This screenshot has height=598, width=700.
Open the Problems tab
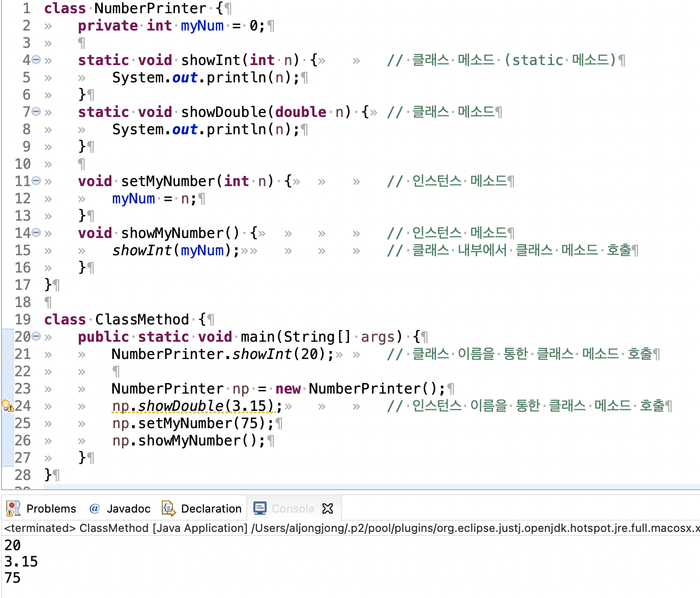pyautogui.click(x=41, y=509)
